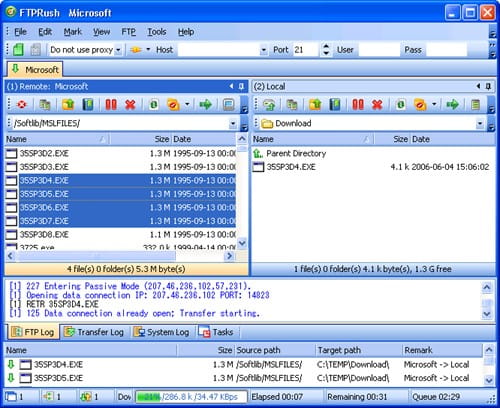The width and height of the screenshot is (500, 408).
Task: Click the red X abort icon in Remote toolbar
Action: point(130,105)
